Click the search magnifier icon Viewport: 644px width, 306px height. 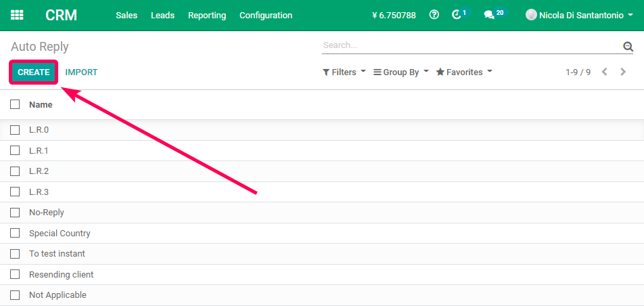628,46
